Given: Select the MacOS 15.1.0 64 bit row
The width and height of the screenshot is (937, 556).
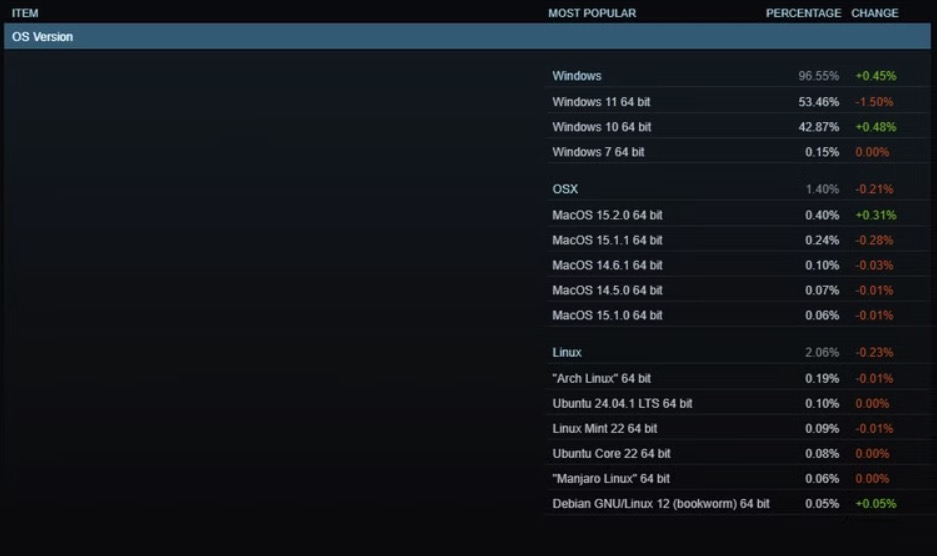Looking at the screenshot, I should (x=737, y=316).
